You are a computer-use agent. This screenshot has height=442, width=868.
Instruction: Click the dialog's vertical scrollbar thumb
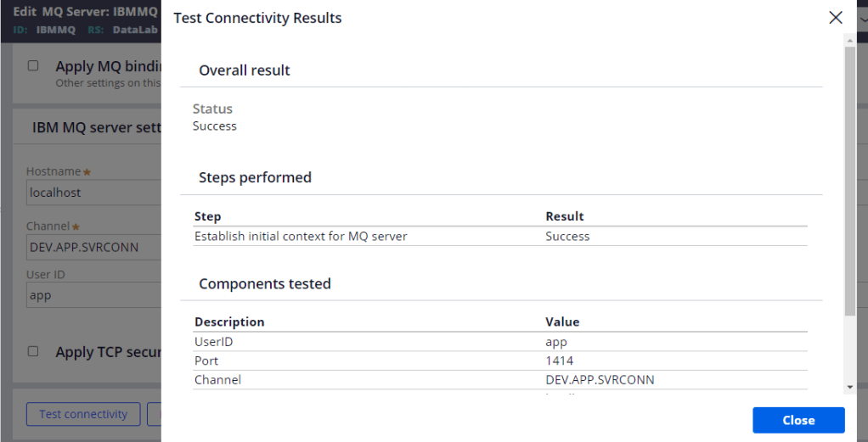click(849, 178)
